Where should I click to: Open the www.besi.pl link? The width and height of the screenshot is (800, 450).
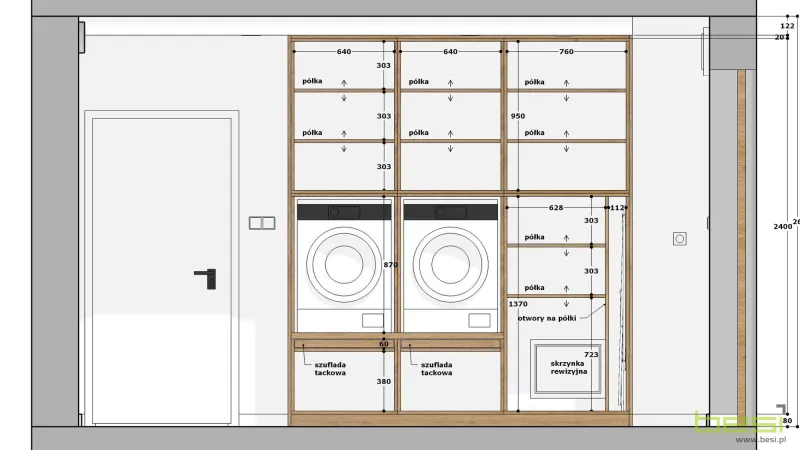click(761, 439)
